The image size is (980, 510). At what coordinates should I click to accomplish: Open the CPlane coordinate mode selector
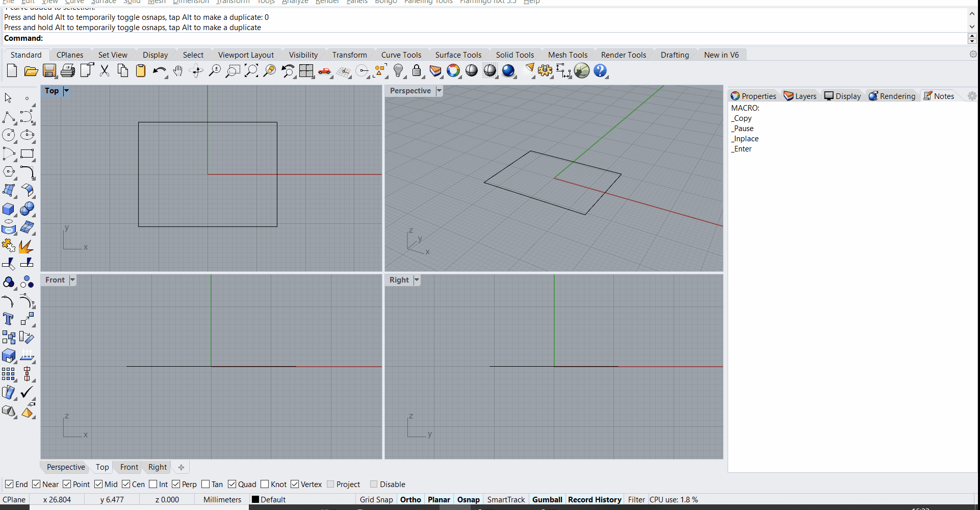[14, 500]
